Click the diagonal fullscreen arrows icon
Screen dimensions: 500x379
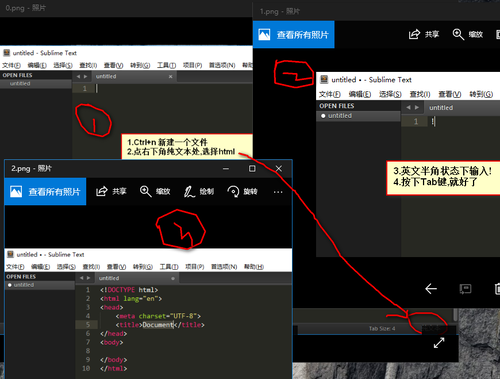click(x=439, y=343)
